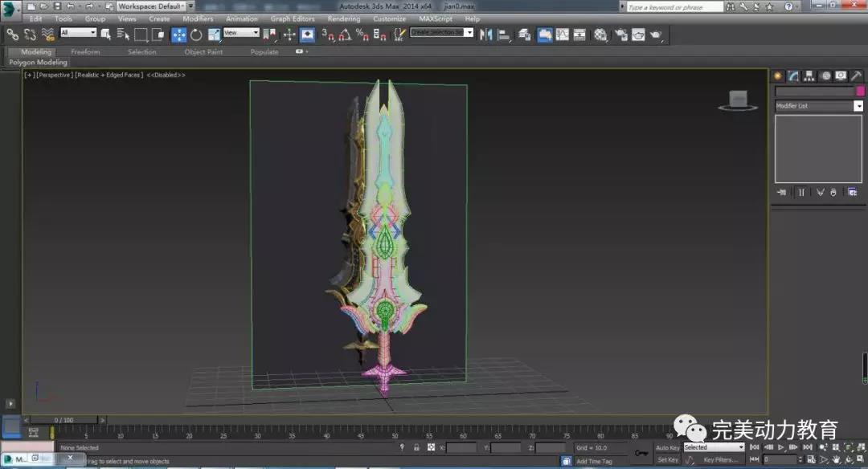Switch to Modify command panel tab
The height and width of the screenshot is (469, 868).
(793, 75)
